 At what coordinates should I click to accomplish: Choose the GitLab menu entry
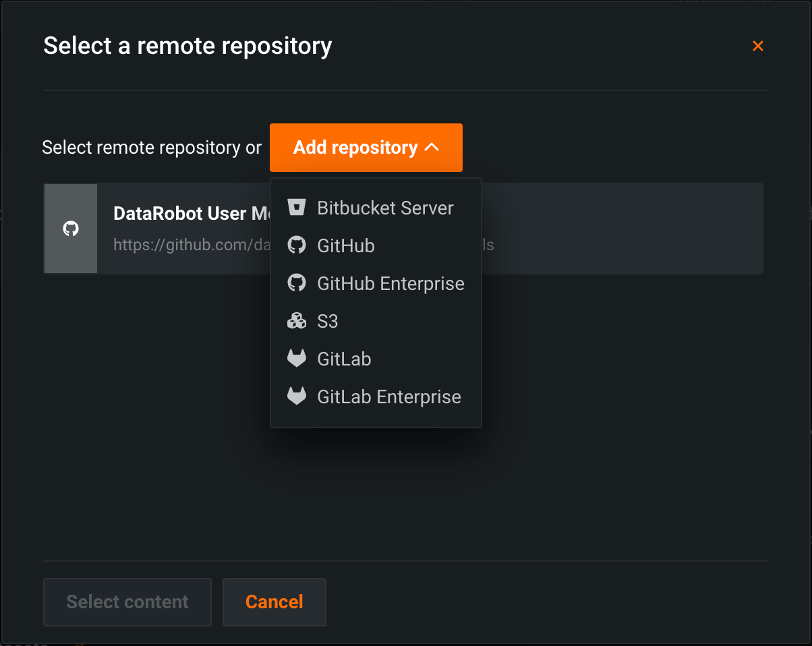[344, 359]
